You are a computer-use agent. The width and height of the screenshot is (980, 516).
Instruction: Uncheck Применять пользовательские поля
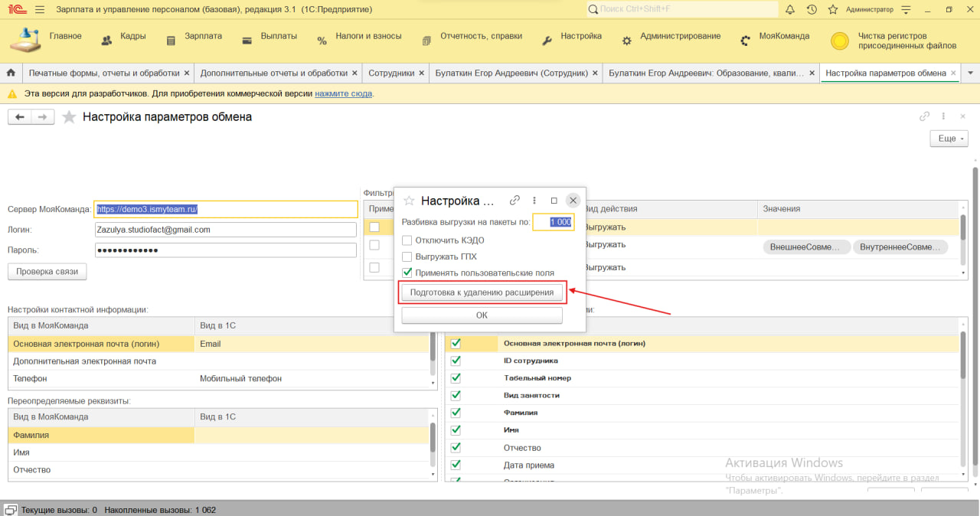(407, 273)
